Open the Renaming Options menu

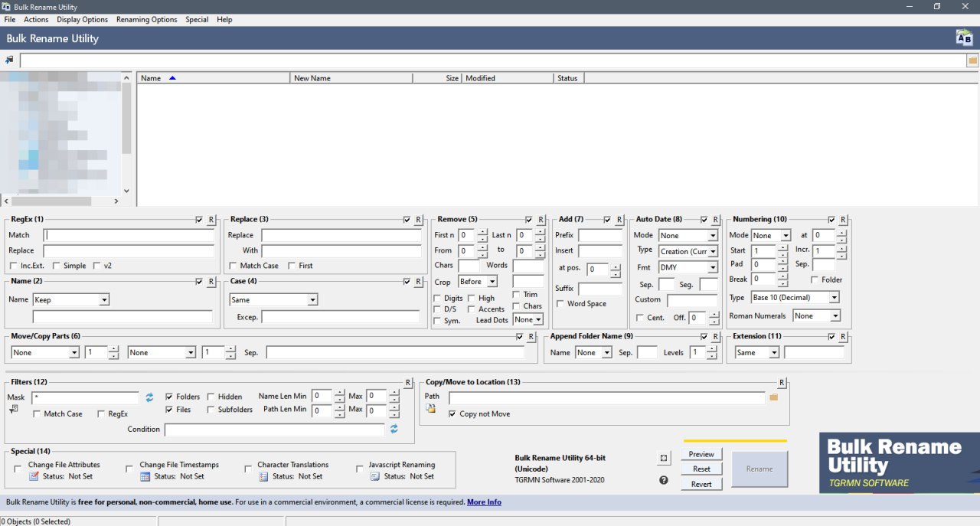coord(147,20)
